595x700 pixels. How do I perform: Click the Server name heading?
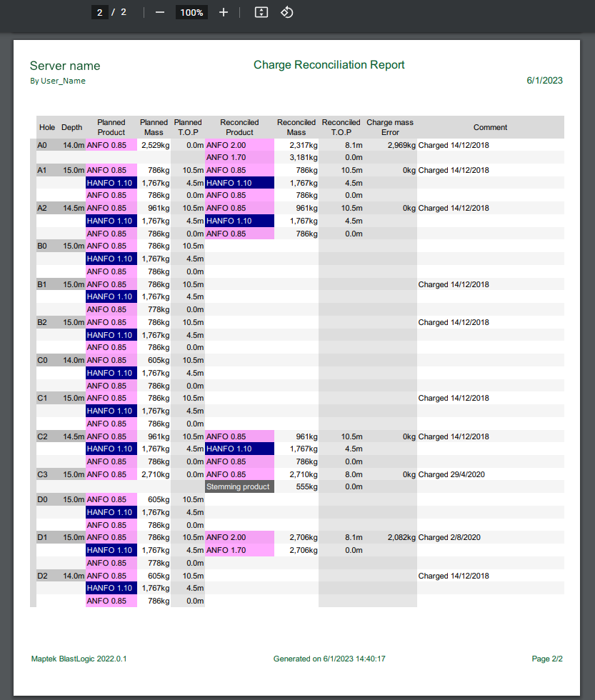(x=65, y=66)
